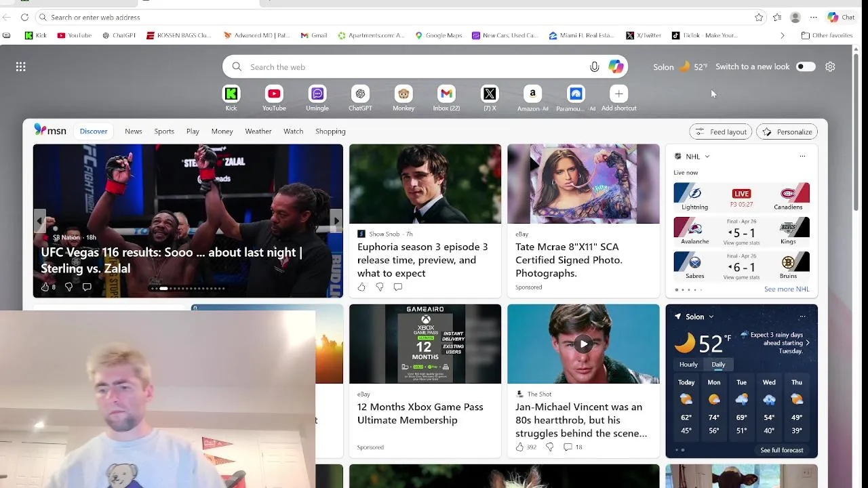
Task: Click the browser address bar
Action: coord(400,17)
